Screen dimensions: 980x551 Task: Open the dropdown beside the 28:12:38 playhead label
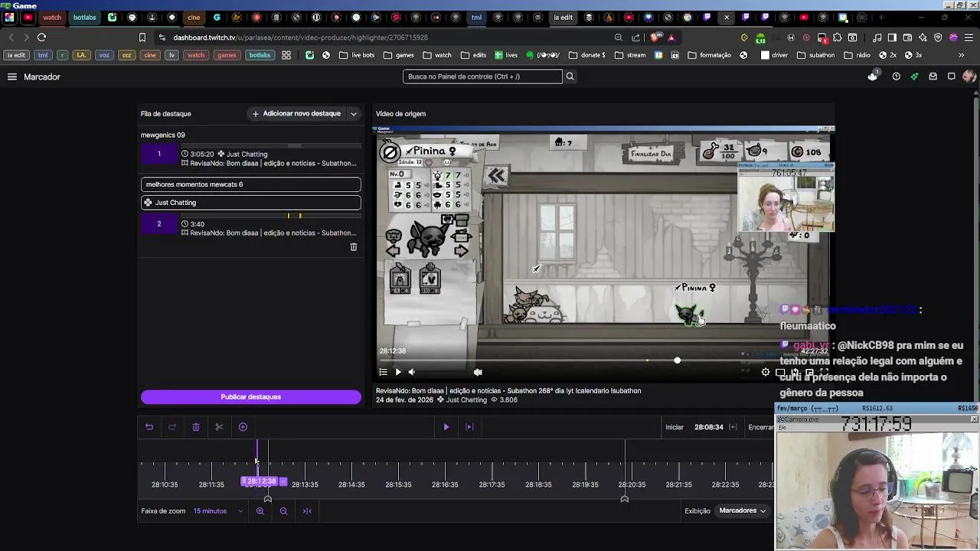(283, 481)
